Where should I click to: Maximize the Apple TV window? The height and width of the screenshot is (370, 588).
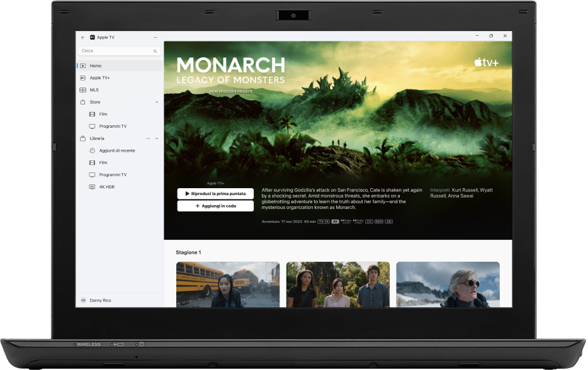click(x=491, y=36)
